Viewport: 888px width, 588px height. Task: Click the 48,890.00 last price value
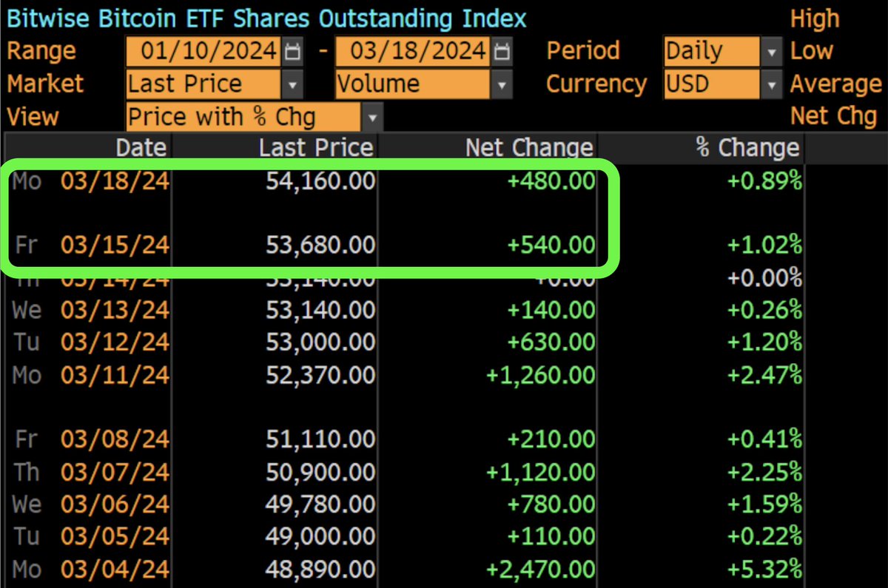pyautogui.click(x=320, y=570)
